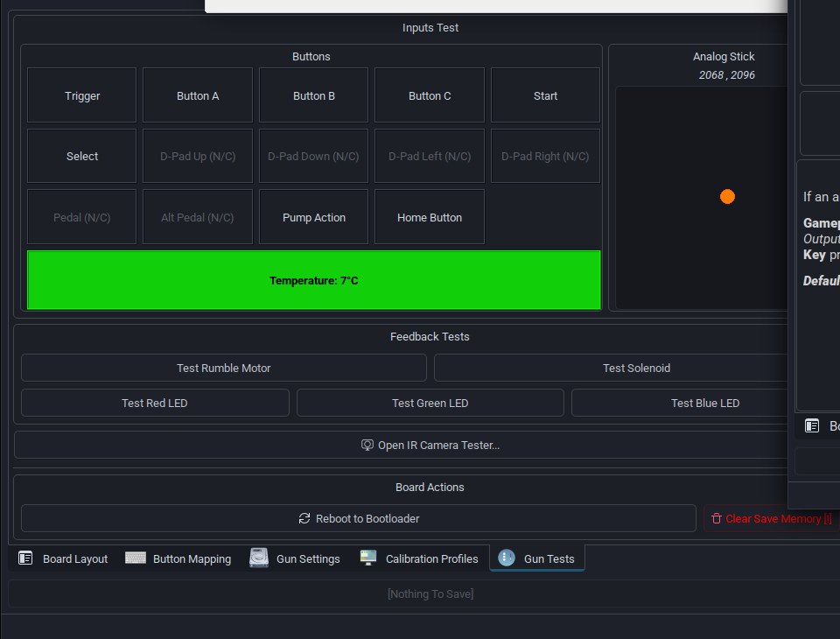Switch to the Board Layout tab

[63, 558]
